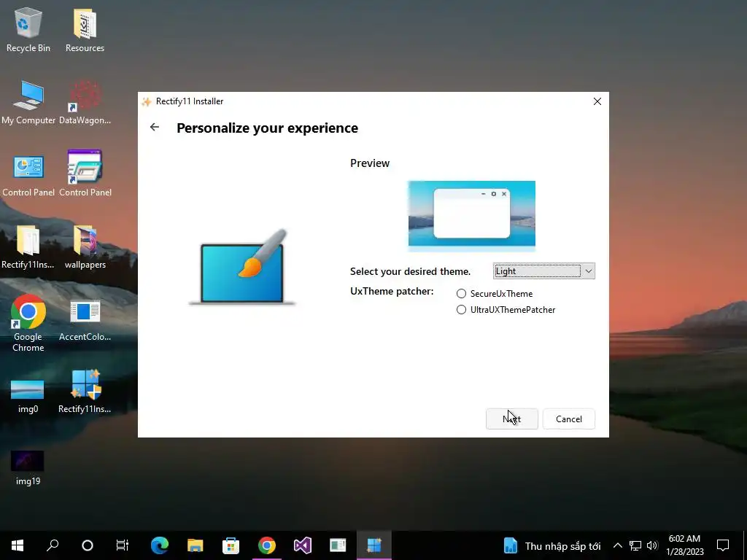Open Task View on the taskbar
The image size is (747, 560).
coord(123,545)
